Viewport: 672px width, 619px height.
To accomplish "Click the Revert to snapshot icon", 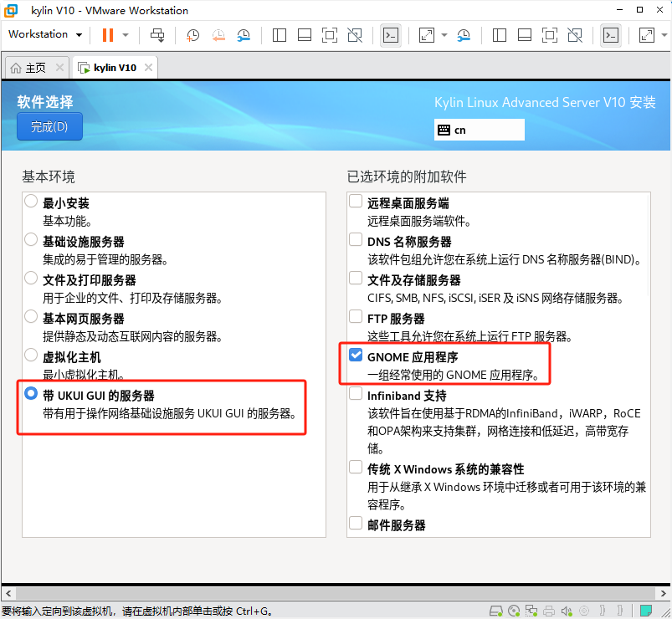I will (218, 35).
